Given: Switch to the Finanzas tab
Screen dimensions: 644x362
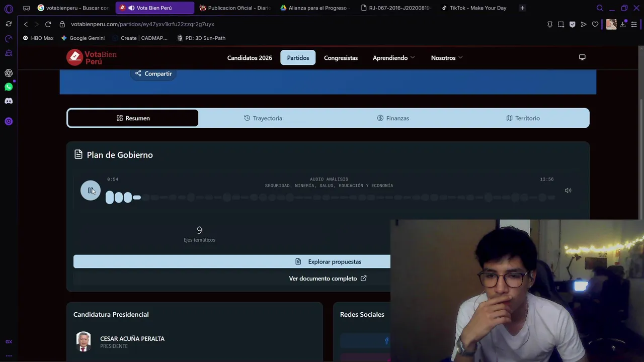Looking at the screenshot, I should (x=393, y=118).
